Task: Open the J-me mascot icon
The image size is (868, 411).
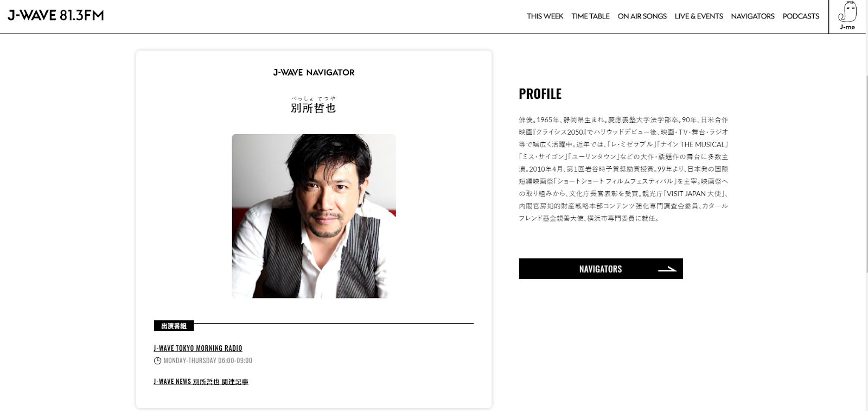Action: pyautogui.click(x=847, y=16)
